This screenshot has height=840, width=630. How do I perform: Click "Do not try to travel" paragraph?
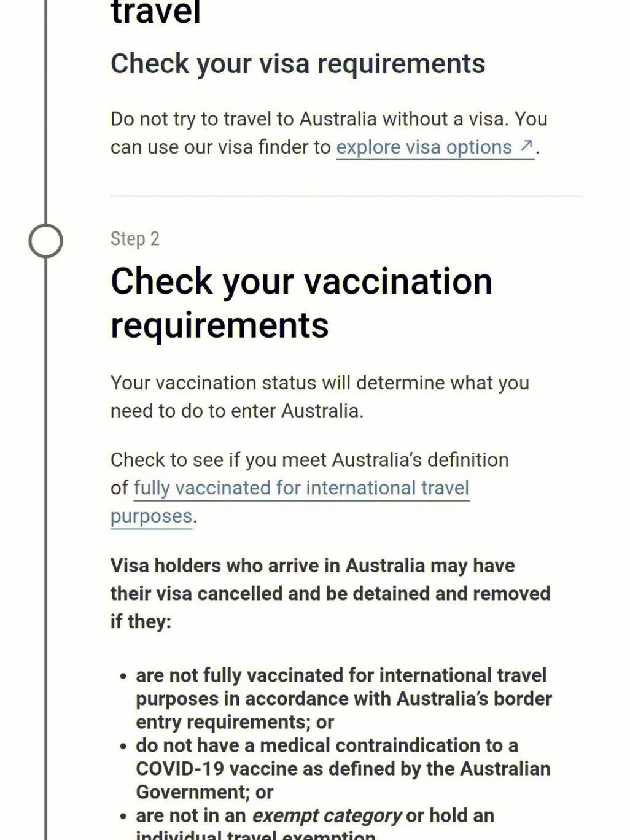[x=329, y=119]
